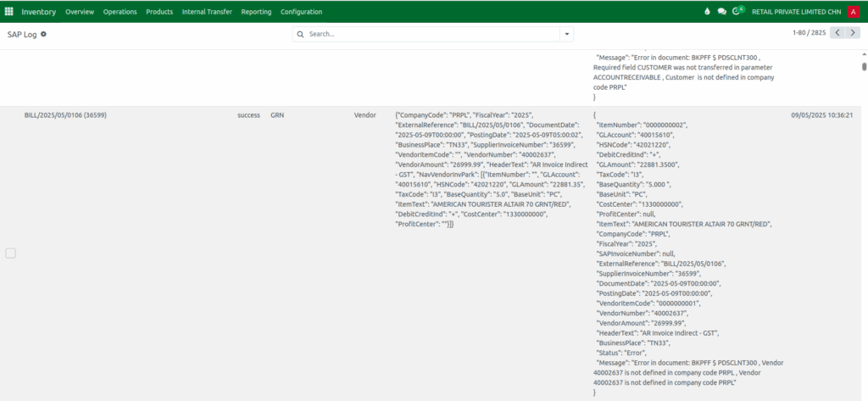Viewport: 868px width, 401px height.
Task: Open record BILL/2025/05/0106 (36599)
Action: (65, 115)
